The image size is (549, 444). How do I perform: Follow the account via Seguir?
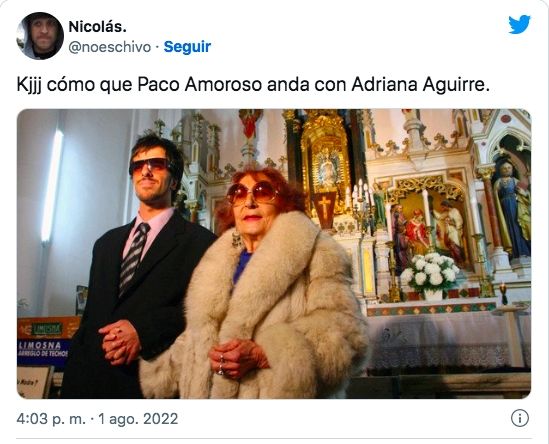point(187,47)
